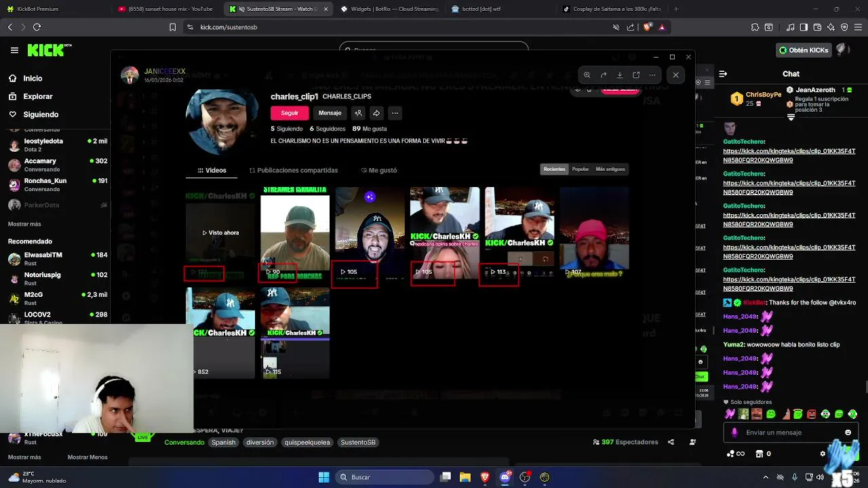Switch to sunset house mix YouTube tab
Viewport: 868px width, 488px height.
pos(165,9)
